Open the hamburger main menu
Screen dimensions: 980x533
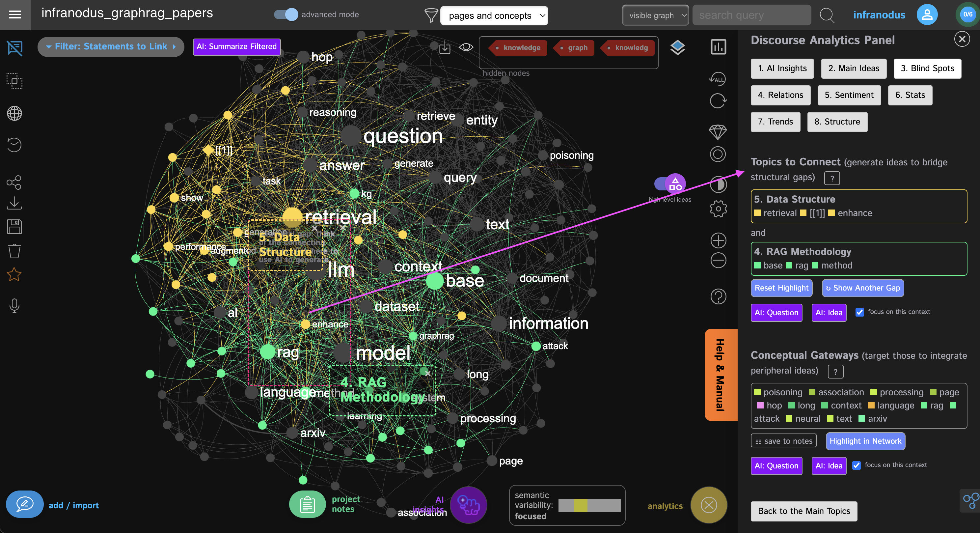[15, 15]
